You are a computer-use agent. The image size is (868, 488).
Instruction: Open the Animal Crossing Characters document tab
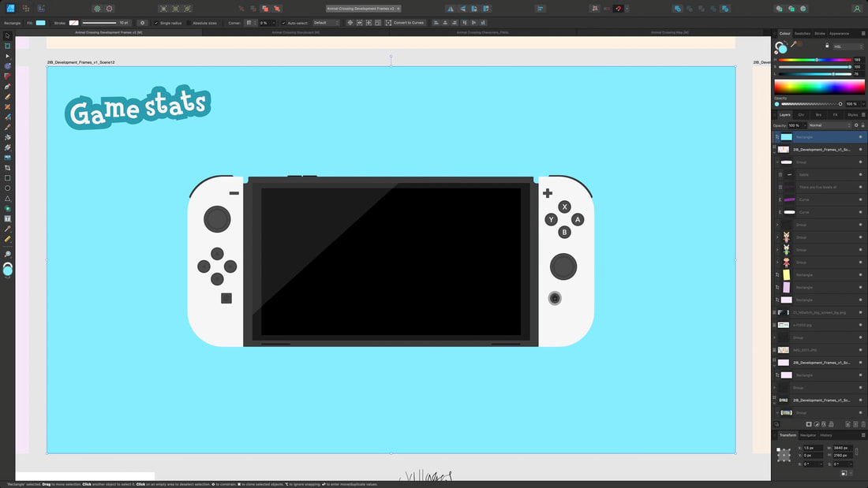coord(482,32)
